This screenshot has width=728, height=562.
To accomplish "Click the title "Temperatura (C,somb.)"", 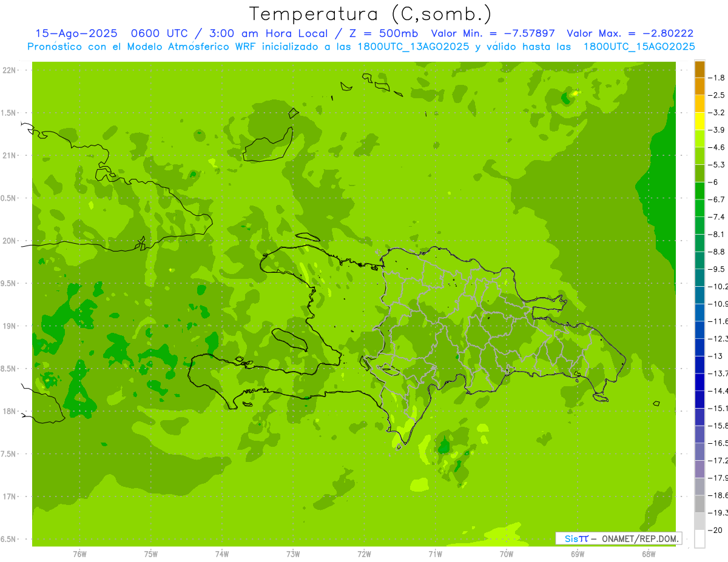I will [371, 13].
